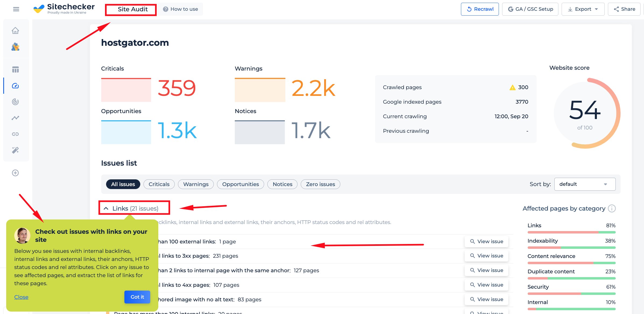Screen dimensions: 644x314
Task: Go to the home sidebar icon
Action: click(15, 31)
